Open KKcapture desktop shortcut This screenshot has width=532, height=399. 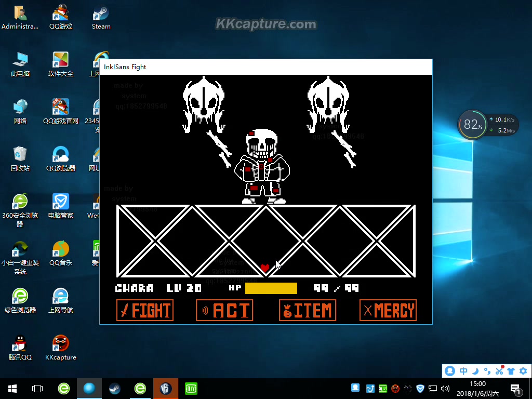(61, 348)
